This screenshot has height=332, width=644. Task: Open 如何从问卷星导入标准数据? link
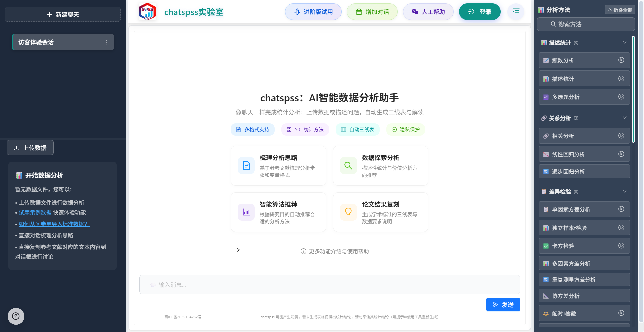click(x=54, y=224)
